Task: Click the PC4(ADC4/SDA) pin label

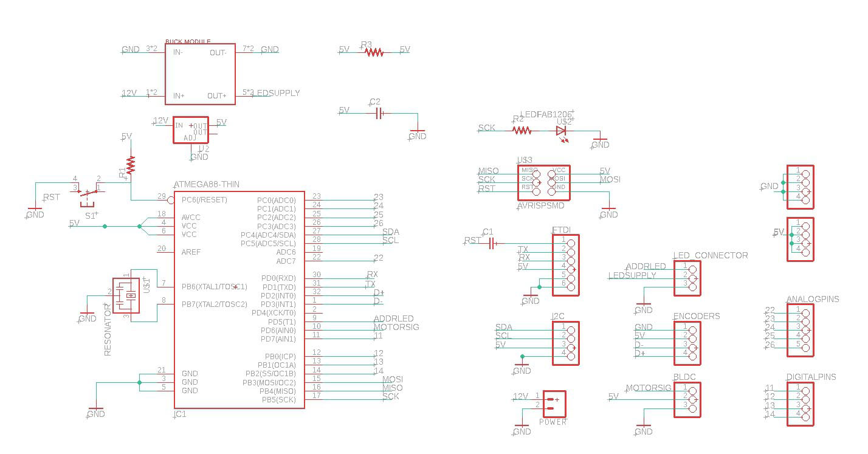Action: click(269, 235)
